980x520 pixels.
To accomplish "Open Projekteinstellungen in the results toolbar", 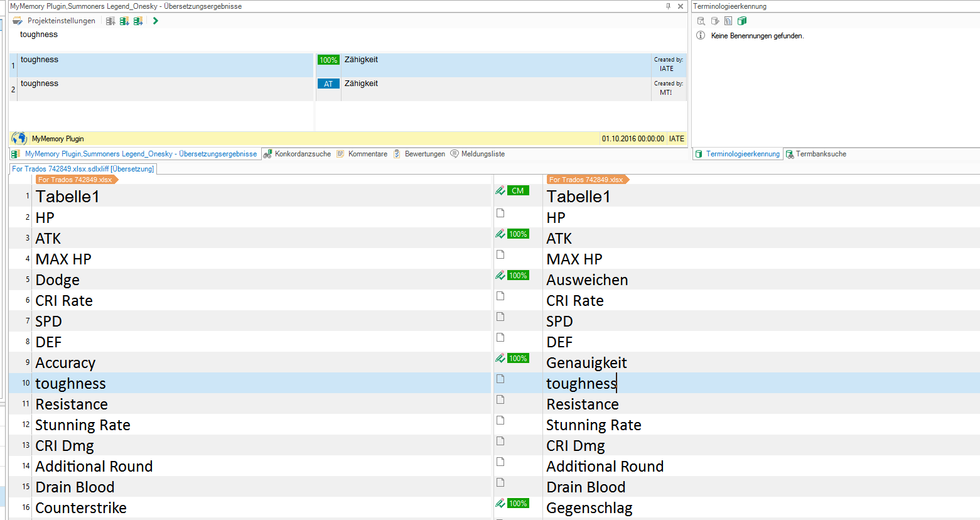I will tap(55, 21).
